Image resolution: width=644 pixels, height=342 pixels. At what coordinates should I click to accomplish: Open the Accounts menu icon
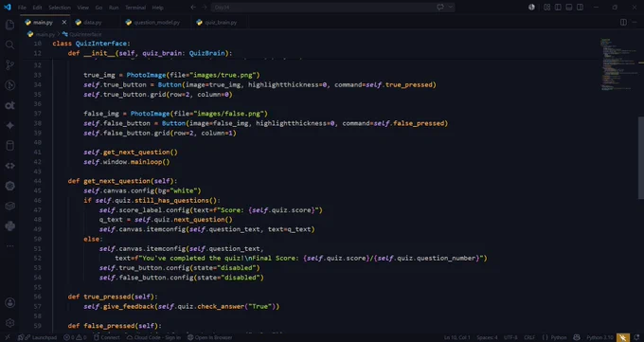[x=9, y=303]
